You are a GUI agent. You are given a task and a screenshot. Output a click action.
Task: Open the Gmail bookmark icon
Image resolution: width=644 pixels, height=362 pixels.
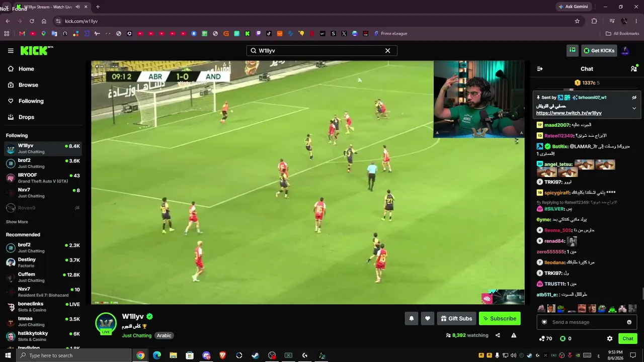click(22, 34)
